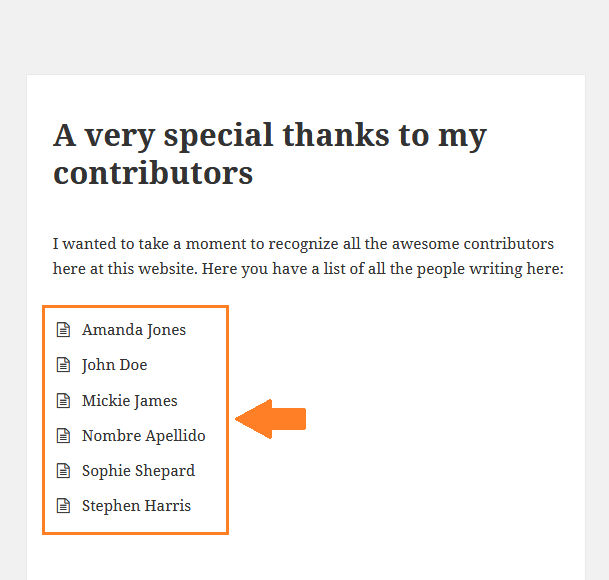Select the page icon next to Sophie Shepard
609x580 pixels.
click(63, 471)
